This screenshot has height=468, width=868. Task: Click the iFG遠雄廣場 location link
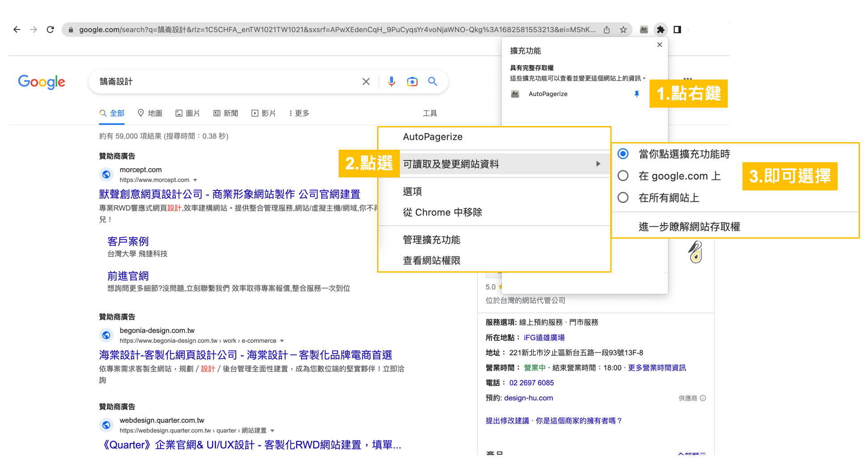(544, 337)
